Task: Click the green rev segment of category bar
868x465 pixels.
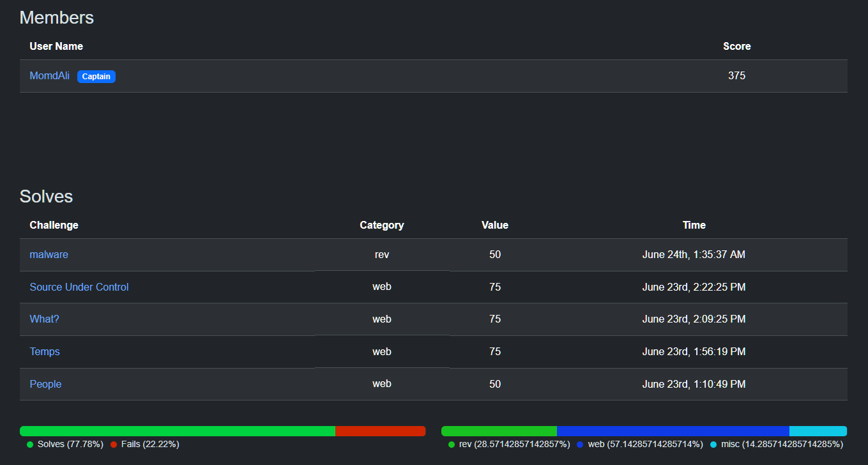Action: pos(499,431)
